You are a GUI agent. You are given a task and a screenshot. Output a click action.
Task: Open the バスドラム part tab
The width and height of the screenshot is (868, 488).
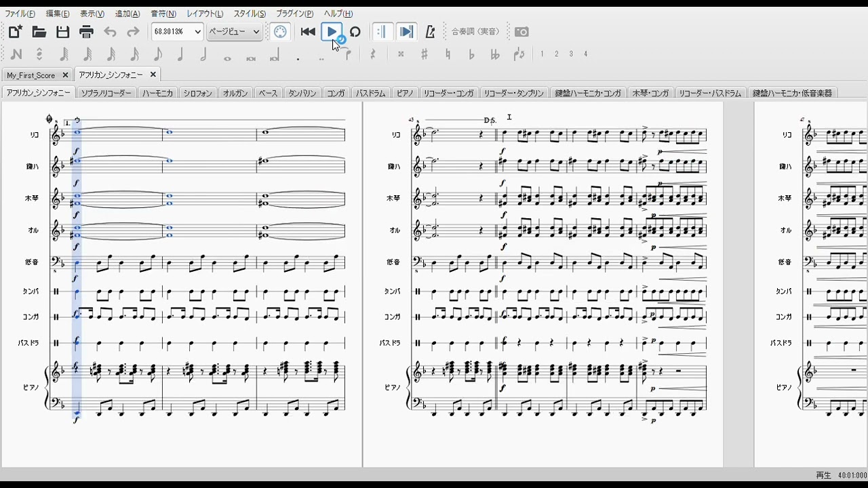371,93
